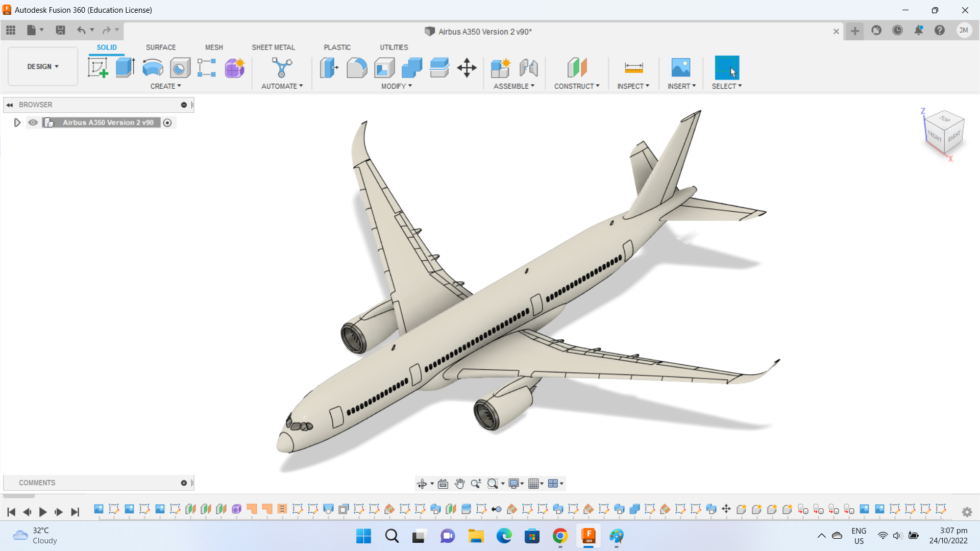Viewport: 980px width, 551px height.
Task: Expand the Comments panel with plus button
Action: pos(184,483)
